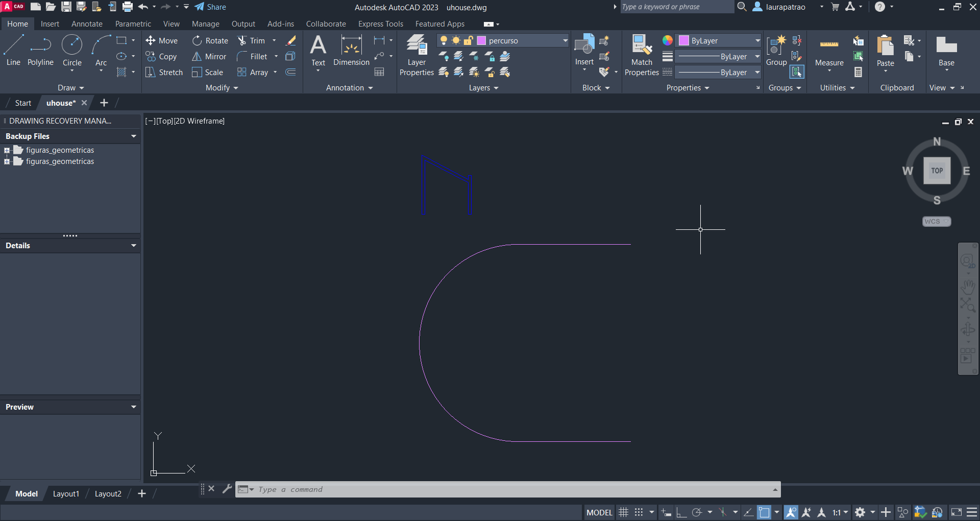Click the percurso layer color swatch
This screenshot has width=980, height=521.
click(481, 41)
